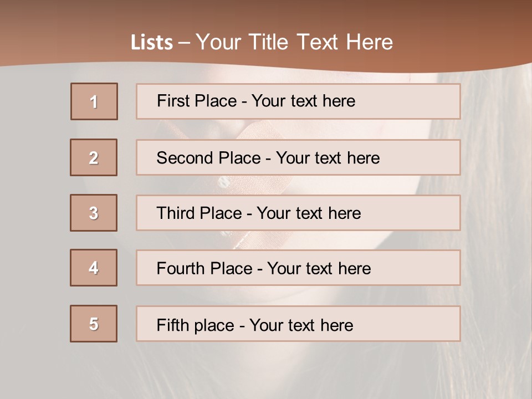Click 'Title Text Here' in the heading
Screen dimensions: 532x399
(x=321, y=42)
